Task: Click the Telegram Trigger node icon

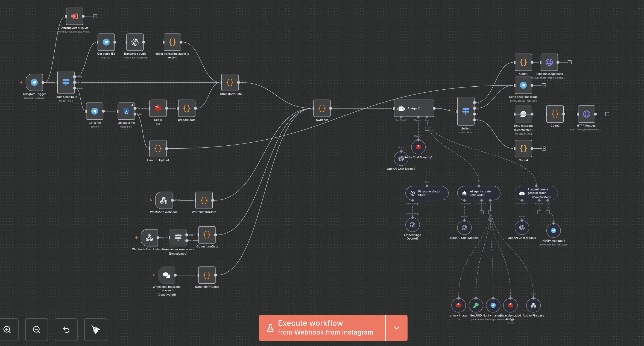Action: tap(34, 82)
